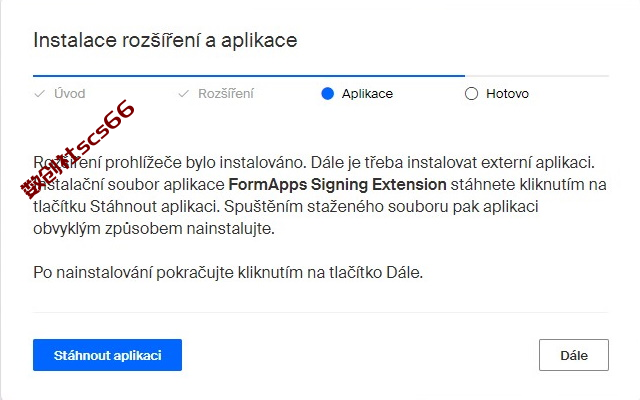This screenshot has height=400, width=640.
Task: Click the words Spuštěním staženého souboru
Action: 337,207
